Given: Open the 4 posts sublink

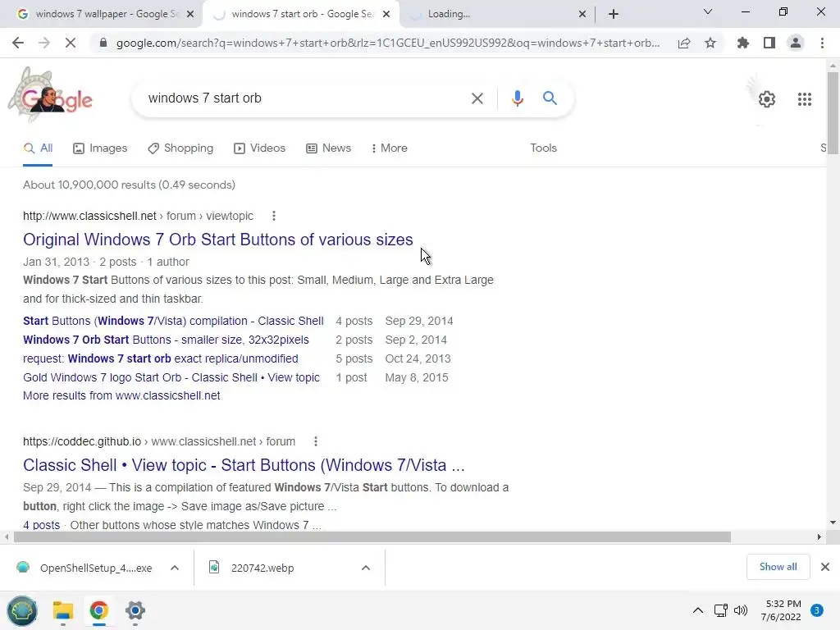Looking at the screenshot, I should tap(41, 525).
